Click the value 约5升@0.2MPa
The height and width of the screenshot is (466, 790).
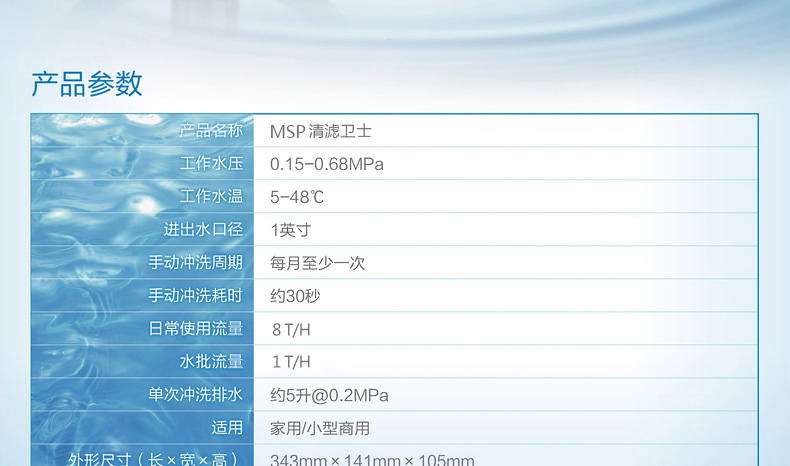[x=329, y=395]
